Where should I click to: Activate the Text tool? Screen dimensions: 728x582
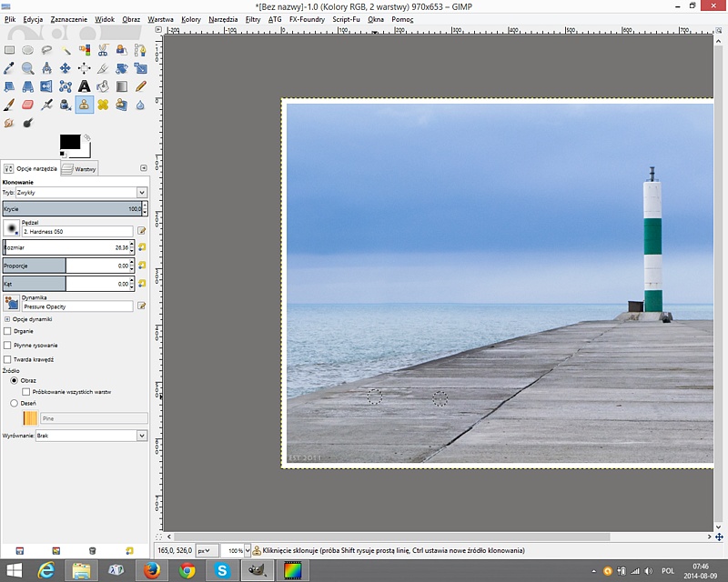point(84,86)
